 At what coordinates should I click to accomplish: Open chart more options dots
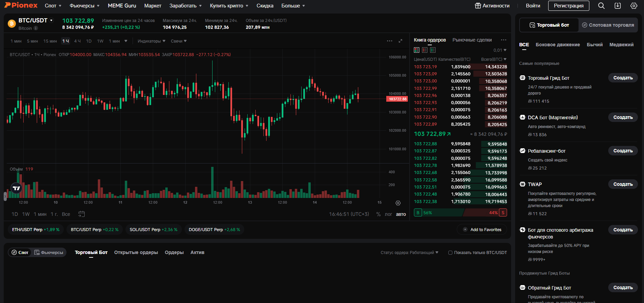390,41
